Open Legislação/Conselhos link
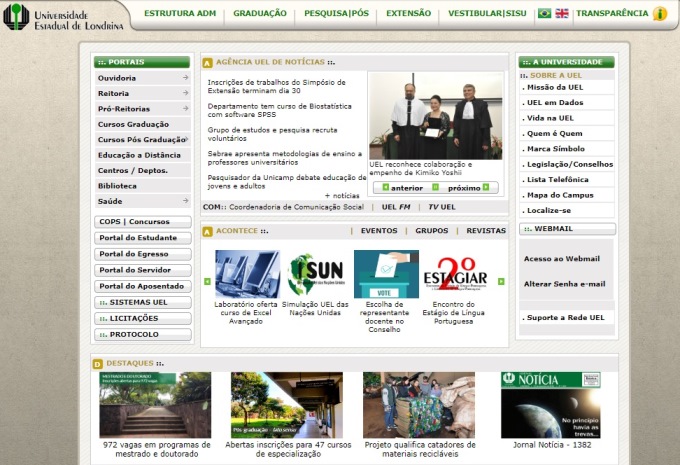The height and width of the screenshot is (465, 680). 568,164
